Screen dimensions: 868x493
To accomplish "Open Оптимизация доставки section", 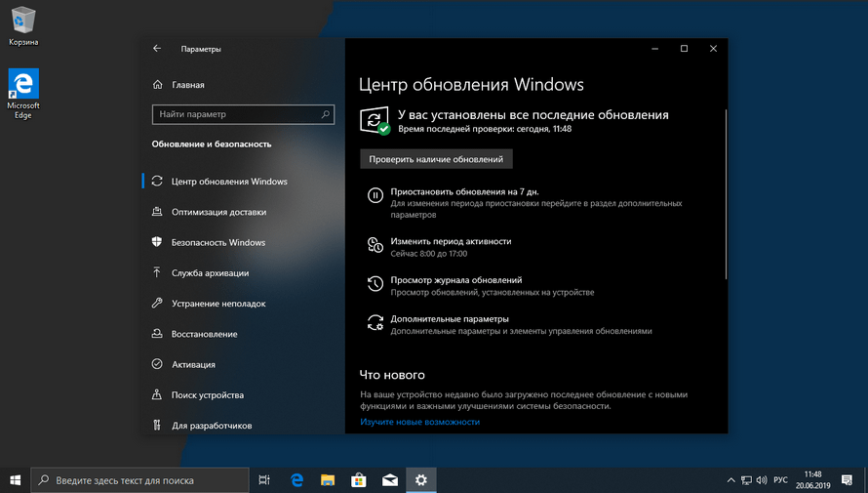I will [x=218, y=212].
